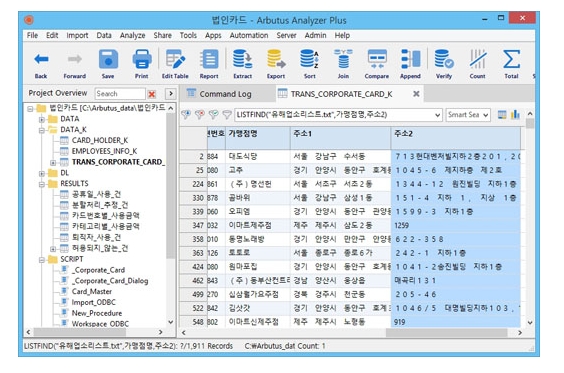Expand the 허용되지_않는_건 table node
This screenshot has width=564, height=373.
53,249
